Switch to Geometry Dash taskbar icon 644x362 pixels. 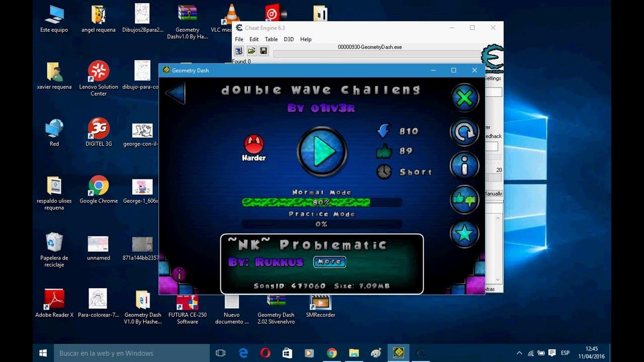pyautogui.click(x=398, y=353)
